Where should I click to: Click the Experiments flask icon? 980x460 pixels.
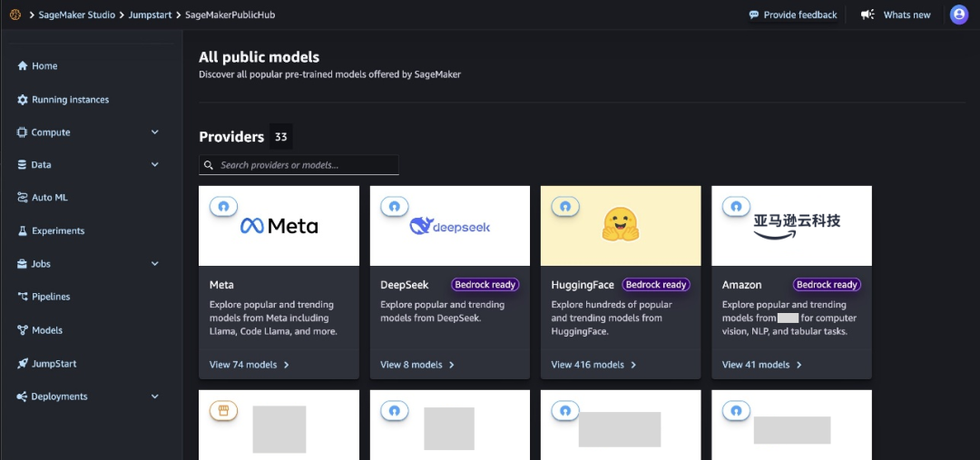coord(23,230)
